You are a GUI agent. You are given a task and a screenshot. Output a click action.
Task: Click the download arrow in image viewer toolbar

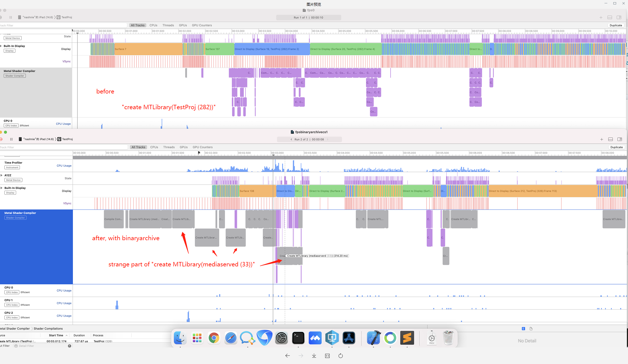pyautogui.click(x=314, y=356)
